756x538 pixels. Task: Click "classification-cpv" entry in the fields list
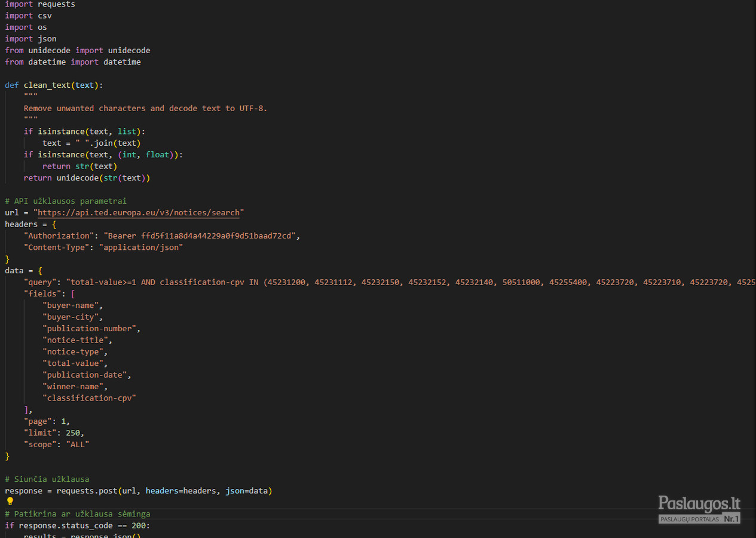[89, 398]
